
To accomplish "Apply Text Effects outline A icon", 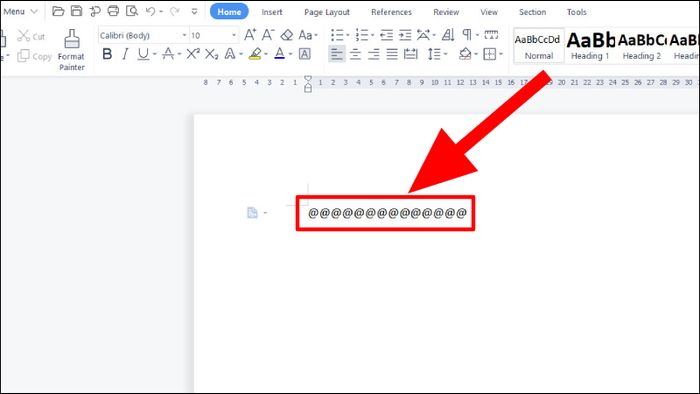I will point(230,54).
